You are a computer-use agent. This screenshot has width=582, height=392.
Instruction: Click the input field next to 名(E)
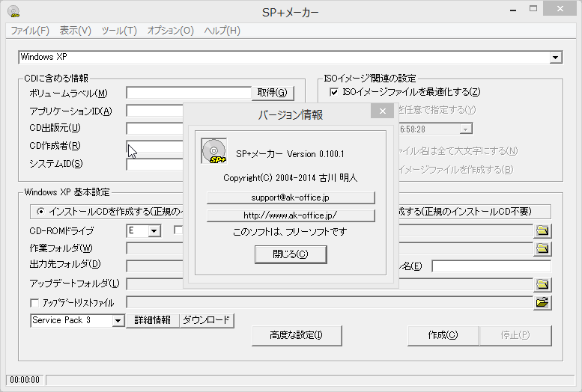tap(491, 266)
